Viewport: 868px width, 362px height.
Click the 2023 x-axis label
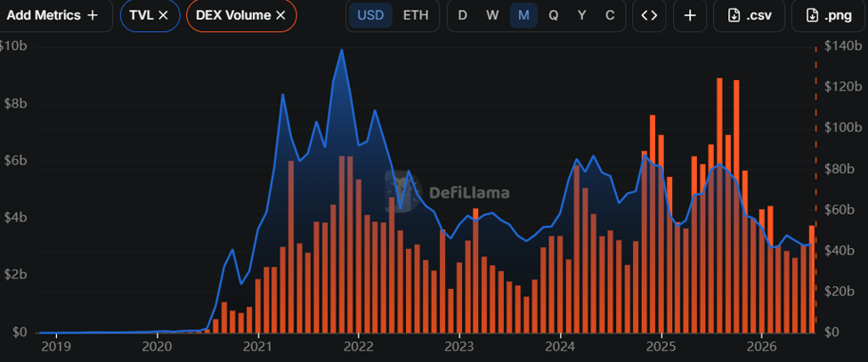[x=459, y=348]
